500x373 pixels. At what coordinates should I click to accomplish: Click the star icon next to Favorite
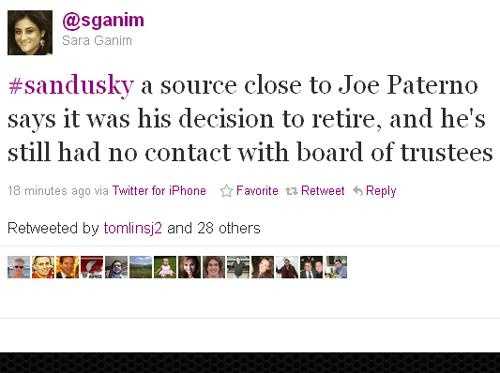point(226,191)
